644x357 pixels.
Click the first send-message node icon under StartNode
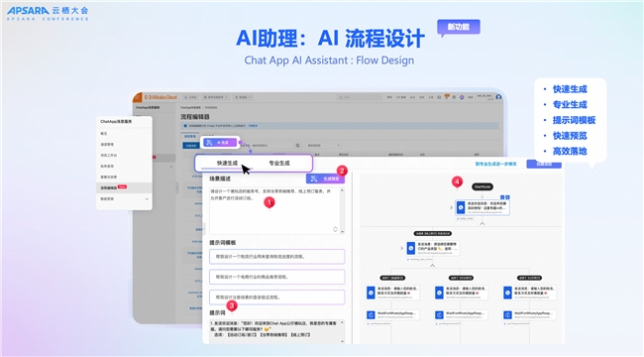tap(461, 207)
